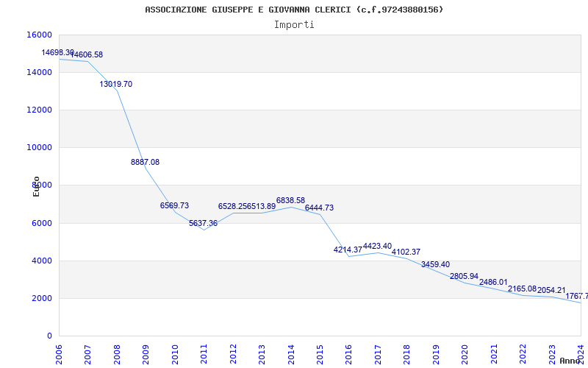Select the y-axis tick 4000
The width and height of the screenshot is (588, 368).
click(x=42, y=261)
